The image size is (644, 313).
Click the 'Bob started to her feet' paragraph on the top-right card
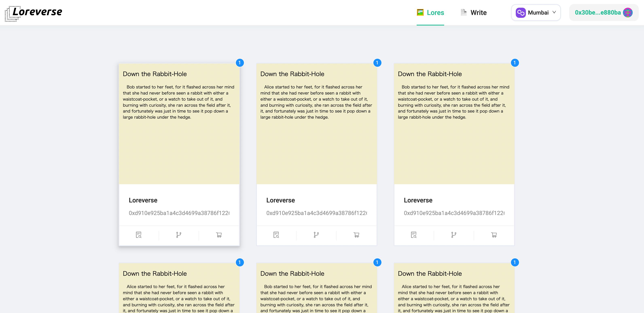(453, 102)
